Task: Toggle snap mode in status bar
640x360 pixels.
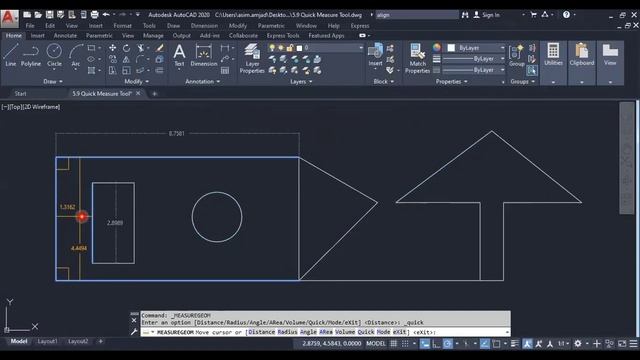Action: click(405, 344)
